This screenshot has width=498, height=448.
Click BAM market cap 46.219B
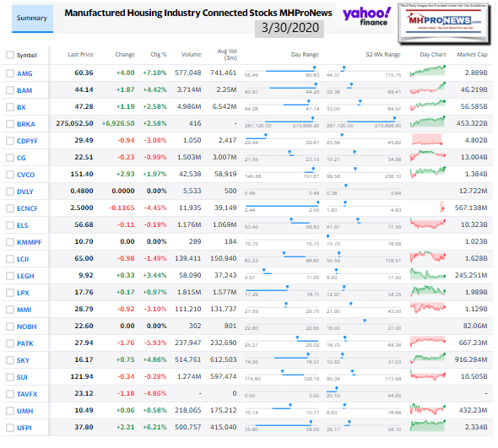pos(474,89)
